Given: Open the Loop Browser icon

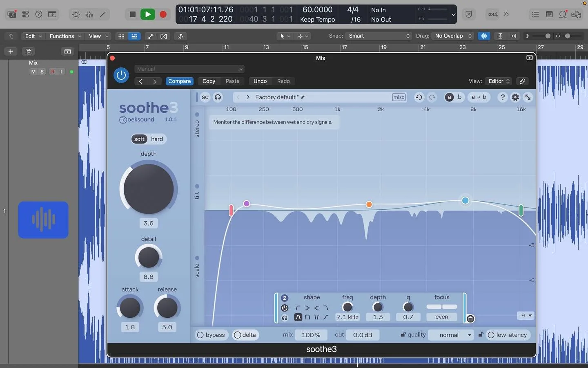Looking at the screenshot, I should coord(563,14).
